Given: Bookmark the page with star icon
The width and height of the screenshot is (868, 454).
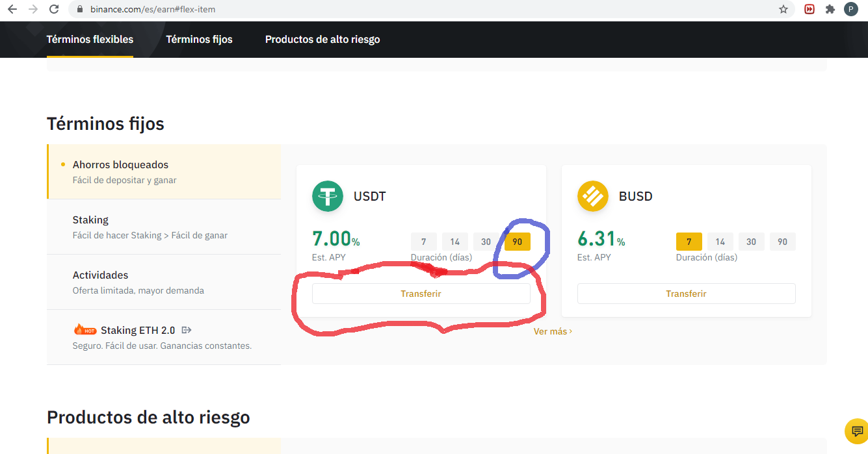Looking at the screenshot, I should (783, 9).
